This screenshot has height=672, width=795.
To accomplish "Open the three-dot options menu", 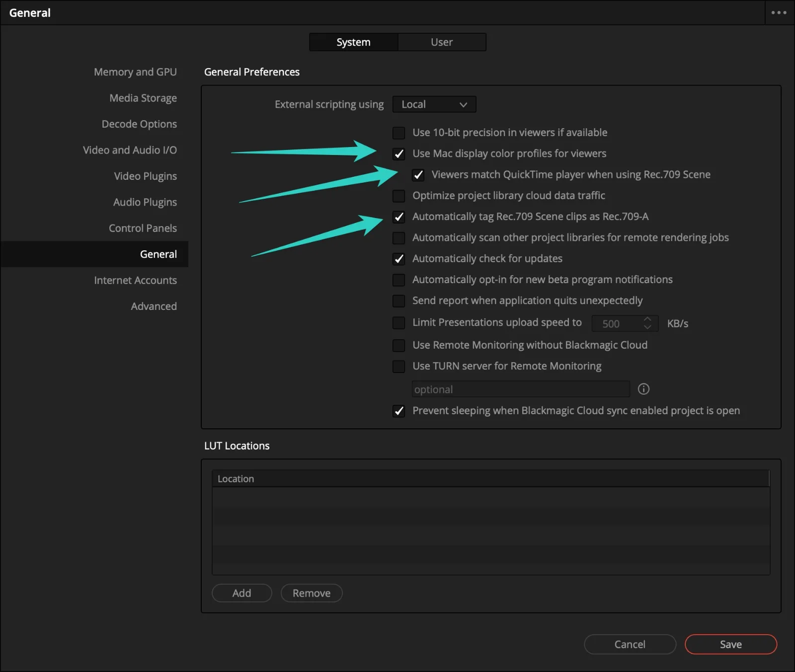I will (779, 12).
